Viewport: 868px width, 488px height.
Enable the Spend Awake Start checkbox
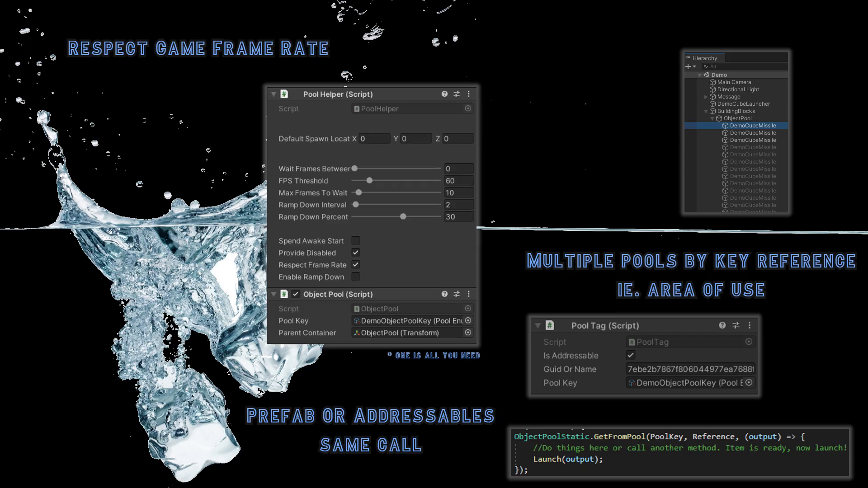point(356,241)
